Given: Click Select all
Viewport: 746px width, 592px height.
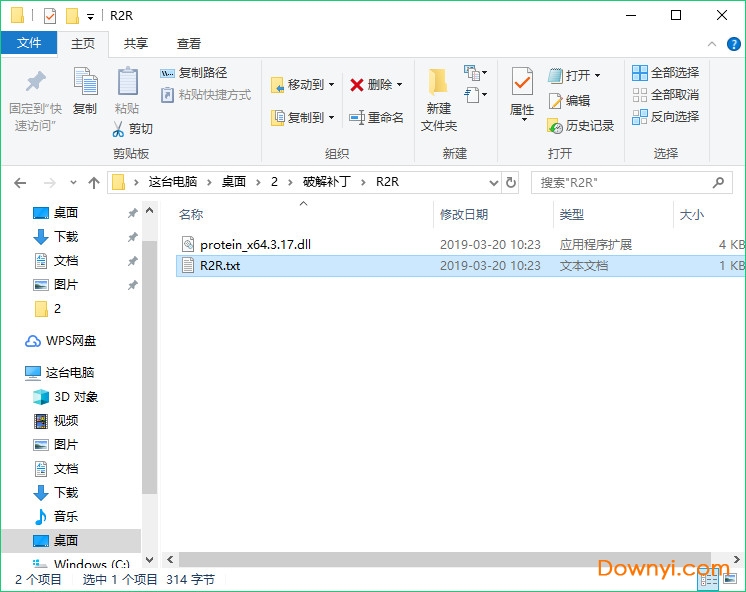Looking at the screenshot, I should (x=666, y=73).
